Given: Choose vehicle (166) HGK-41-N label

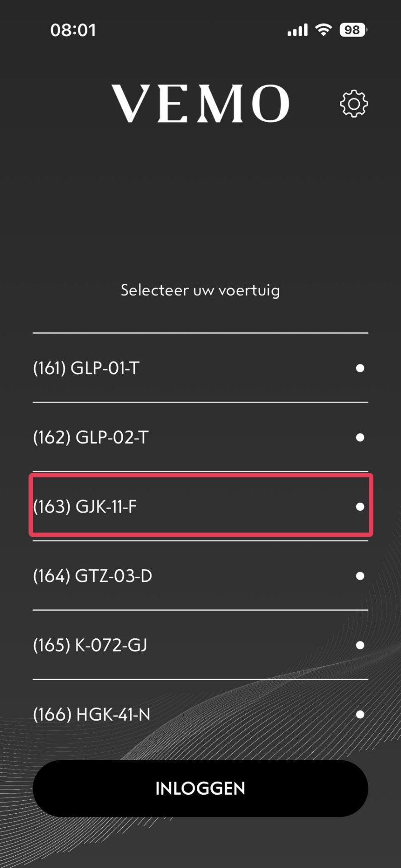Looking at the screenshot, I should [91, 714].
